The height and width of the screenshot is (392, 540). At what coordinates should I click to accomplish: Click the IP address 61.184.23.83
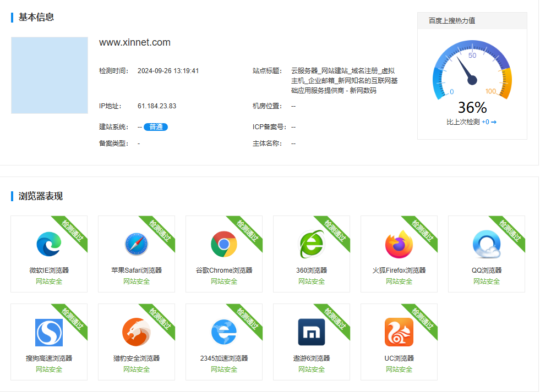[157, 106]
